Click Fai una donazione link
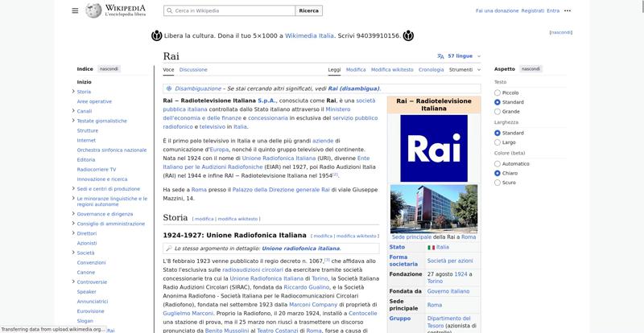The width and height of the screenshot is (644, 333). (x=497, y=10)
